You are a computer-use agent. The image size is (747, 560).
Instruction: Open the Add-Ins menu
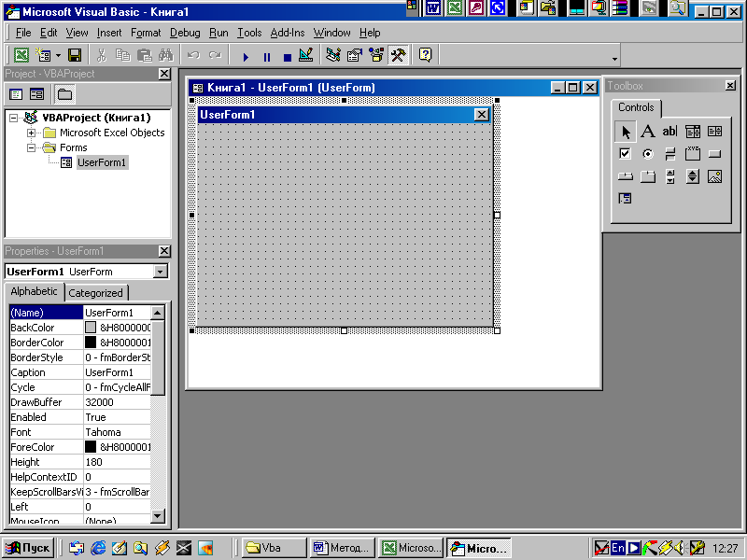click(x=288, y=33)
